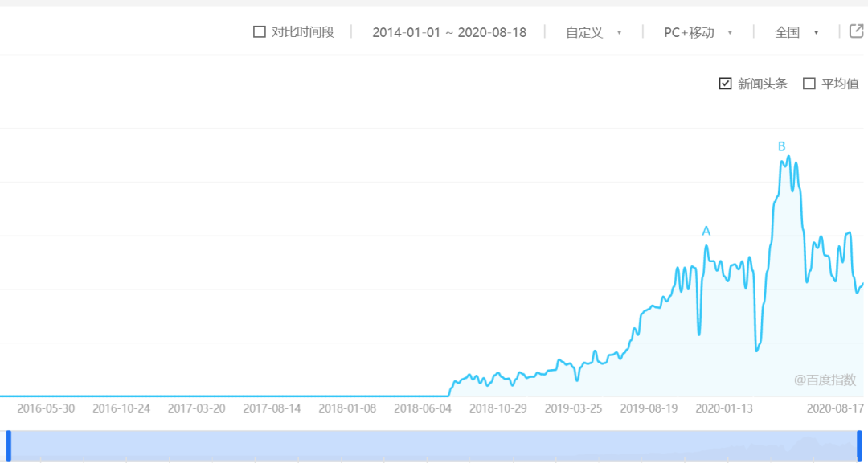The height and width of the screenshot is (468, 868).
Task: Open the date range 2014-01-01 ~ 2020-08-18 picker
Action: 449,33
